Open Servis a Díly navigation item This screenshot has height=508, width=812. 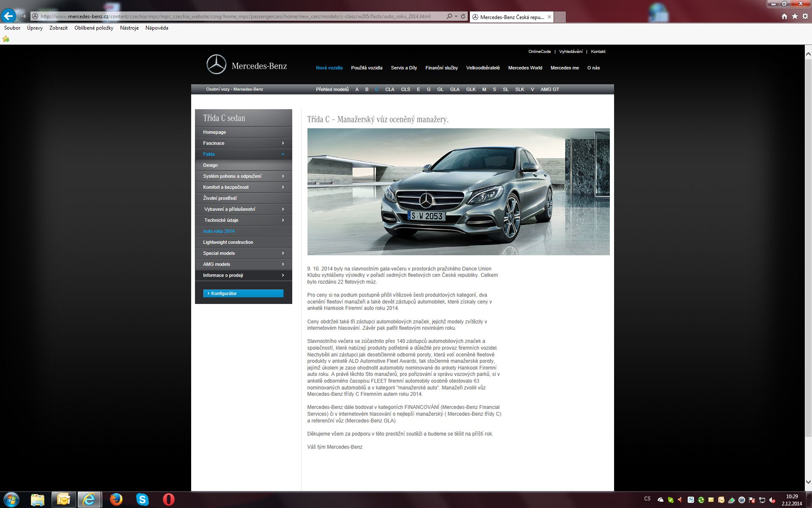[404, 68]
